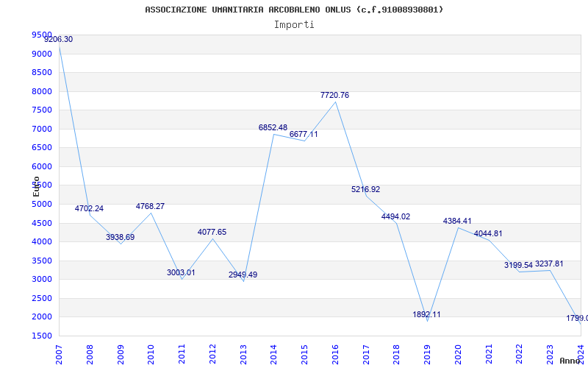The height and width of the screenshot is (368, 588).
Task: Click the y-axis value 3000
Action: [x=42, y=280]
